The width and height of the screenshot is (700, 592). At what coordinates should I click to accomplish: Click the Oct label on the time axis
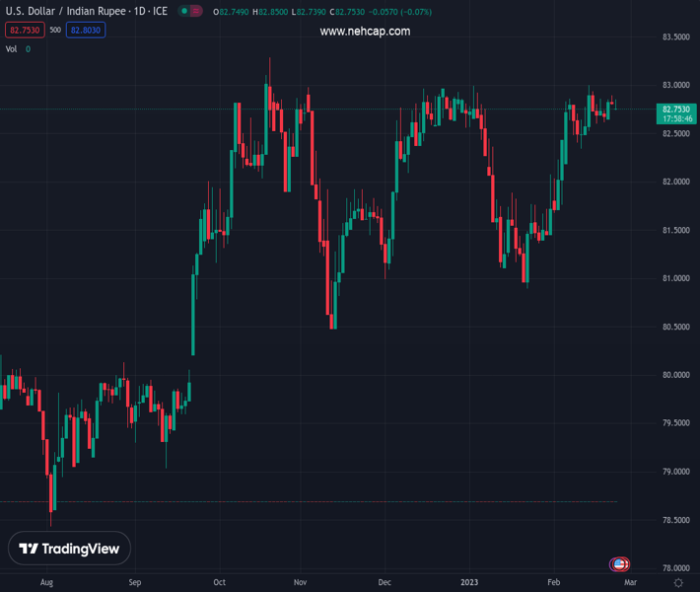pos(219,582)
